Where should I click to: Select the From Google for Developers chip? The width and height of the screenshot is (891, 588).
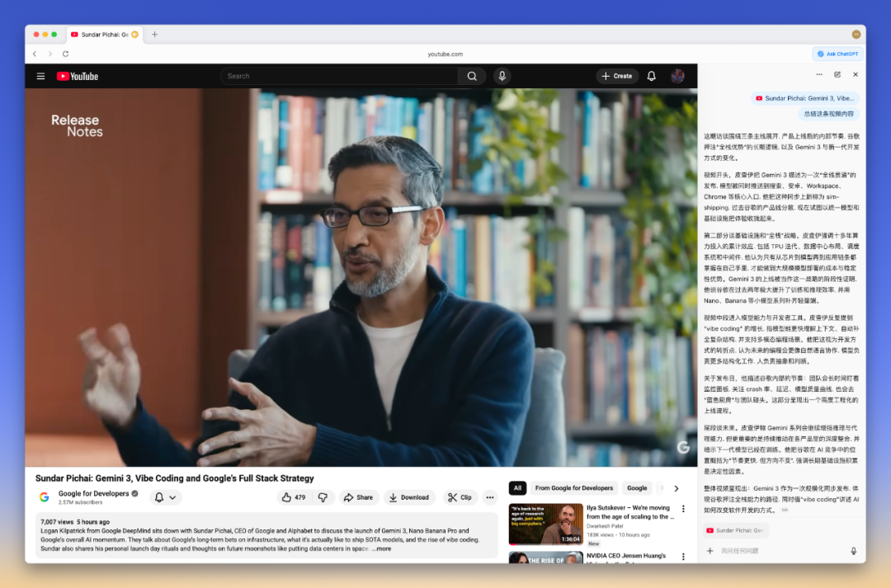573,488
